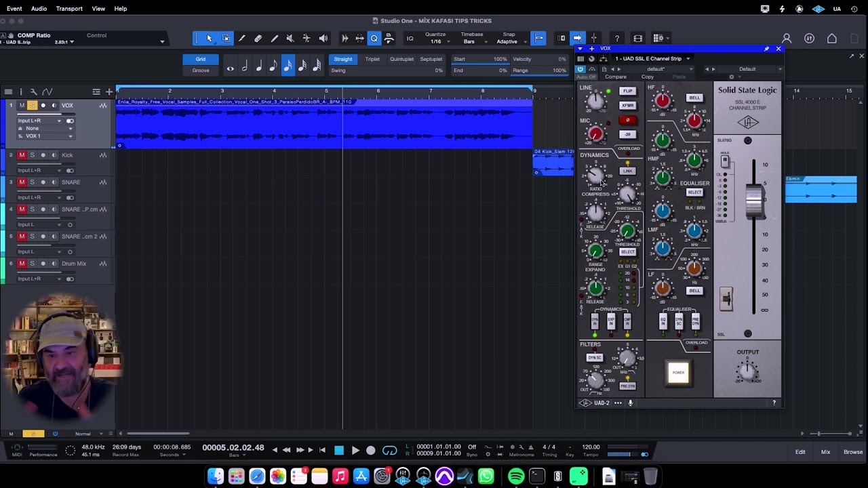
Task: Open the Kick track Input L+R dropdown
Action: coord(39,170)
